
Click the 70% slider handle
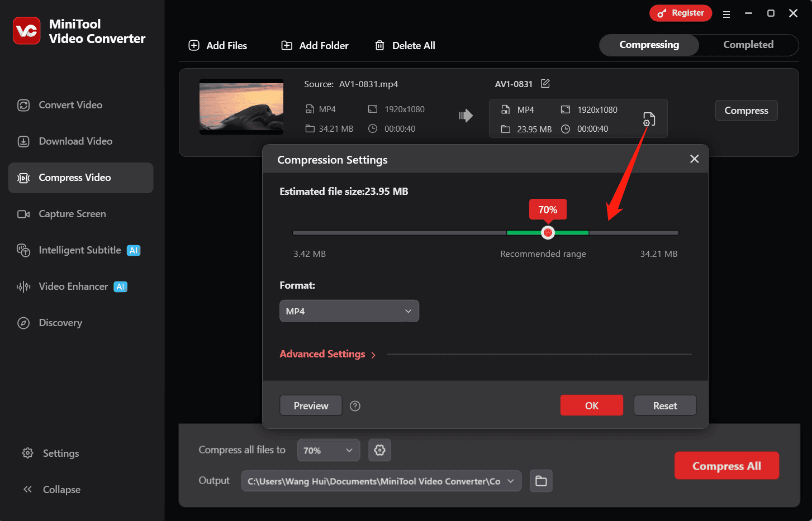coord(548,232)
